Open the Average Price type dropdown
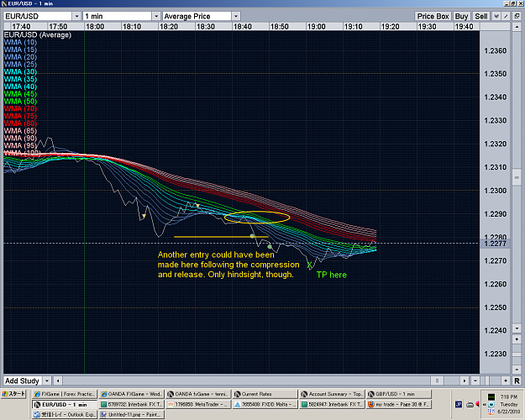This screenshot has height=420, width=525. (236, 16)
